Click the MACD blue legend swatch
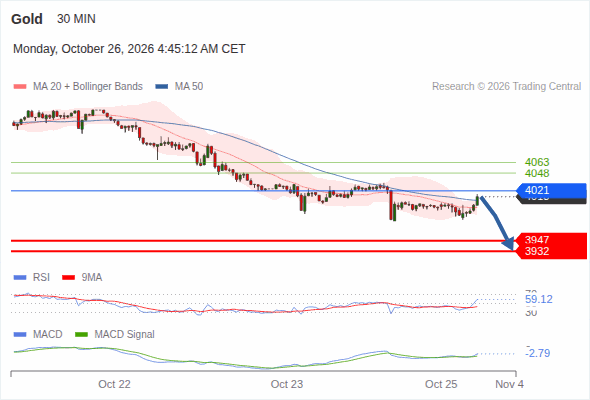The height and width of the screenshot is (400, 590). (20, 335)
